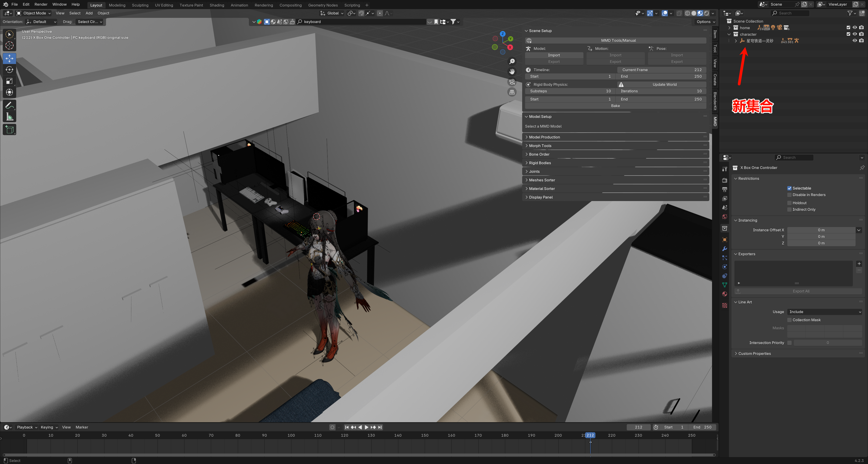The image size is (868, 464).
Task: Open the Scene properties tab
Action: 724,207
